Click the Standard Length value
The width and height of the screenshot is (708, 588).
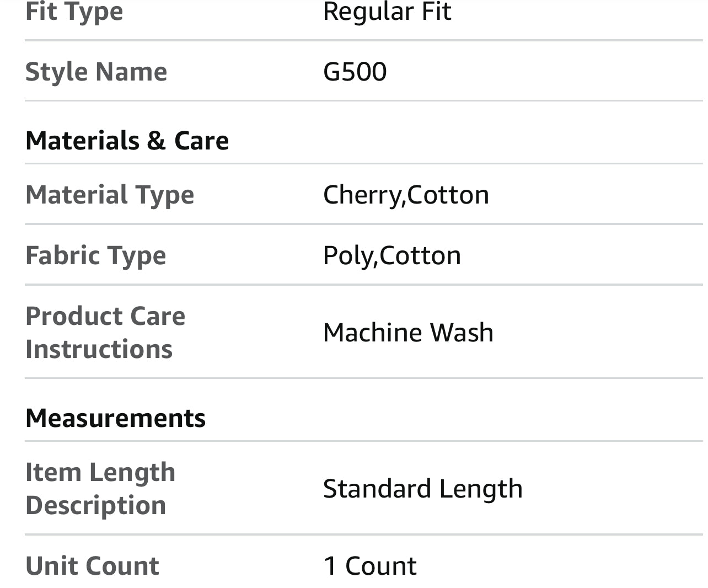[x=422, y=489]
